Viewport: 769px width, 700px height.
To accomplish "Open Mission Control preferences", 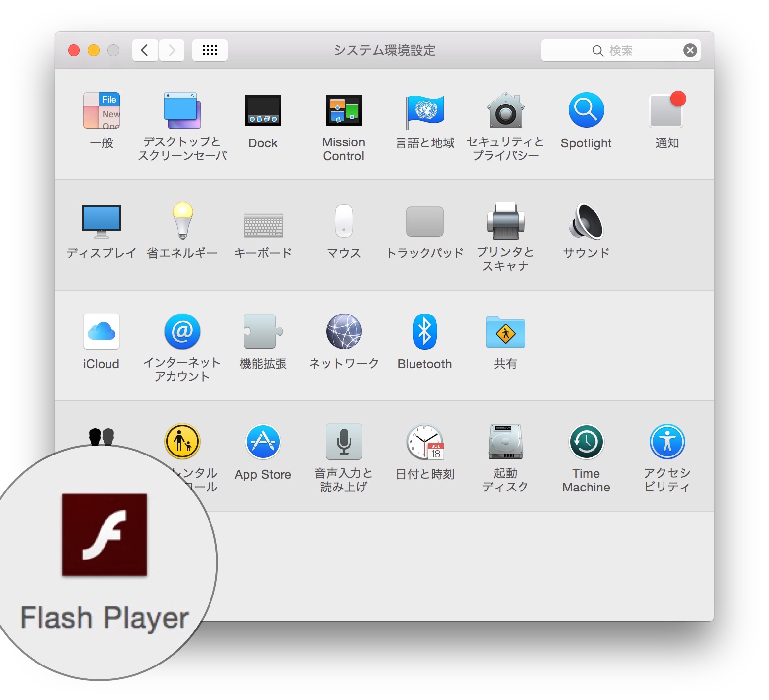I will tap(344, 111).
